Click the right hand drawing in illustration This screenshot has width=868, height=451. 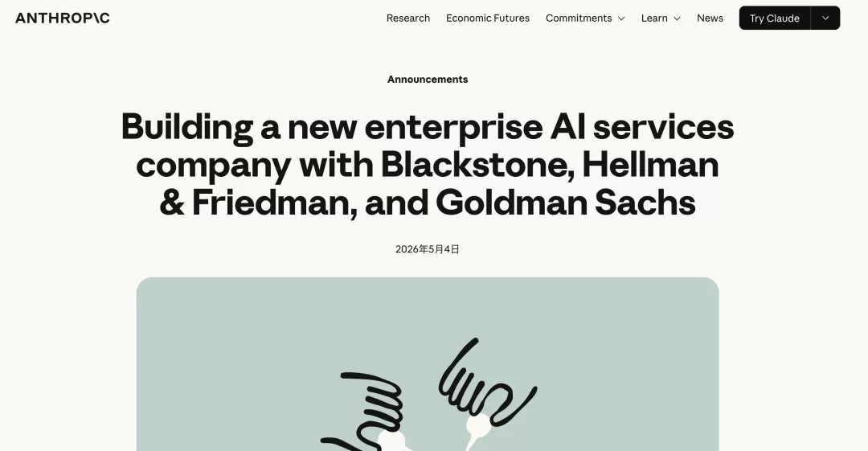(x=487, y=383)
